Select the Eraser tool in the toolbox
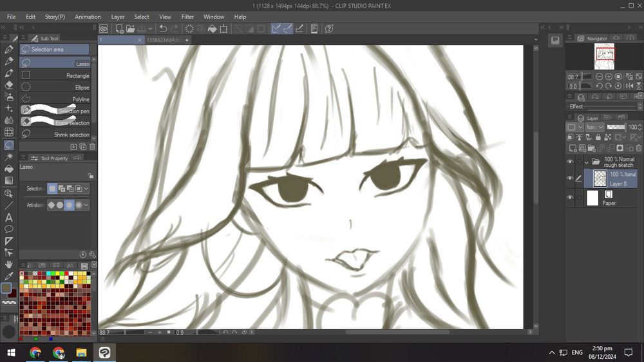 (9, 84)
